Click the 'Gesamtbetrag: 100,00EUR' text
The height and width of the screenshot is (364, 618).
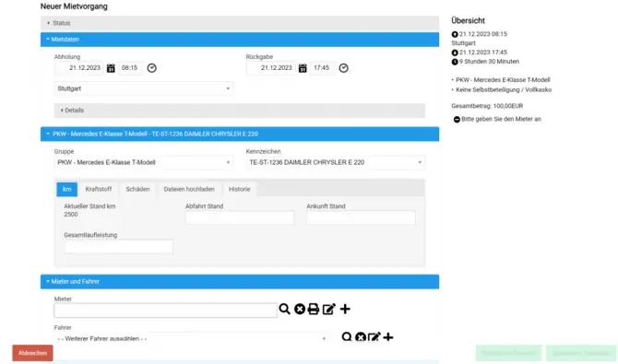[487, 106]
